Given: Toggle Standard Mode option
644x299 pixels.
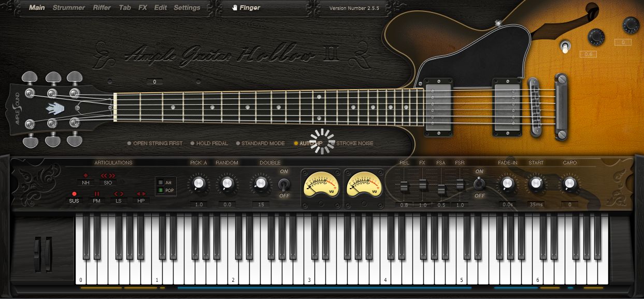Looking at the screenshot, I should coord(260,144).
